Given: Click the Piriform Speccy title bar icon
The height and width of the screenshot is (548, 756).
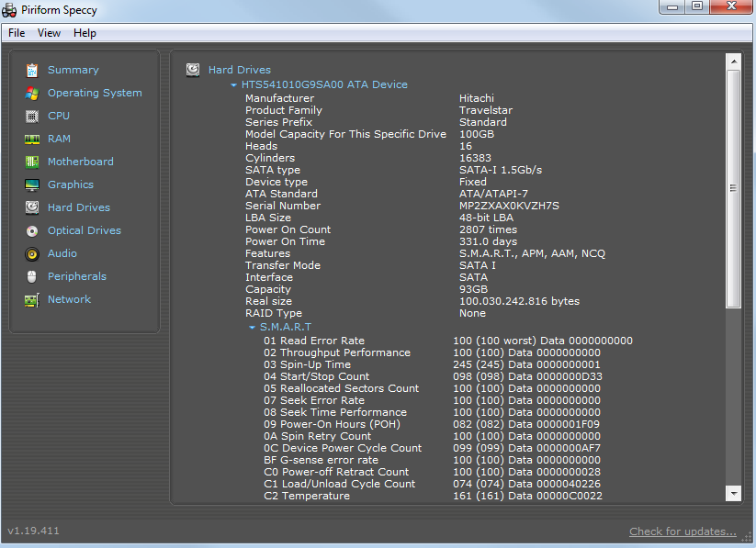Looking at the screenshot, I should tap(9, 10).
